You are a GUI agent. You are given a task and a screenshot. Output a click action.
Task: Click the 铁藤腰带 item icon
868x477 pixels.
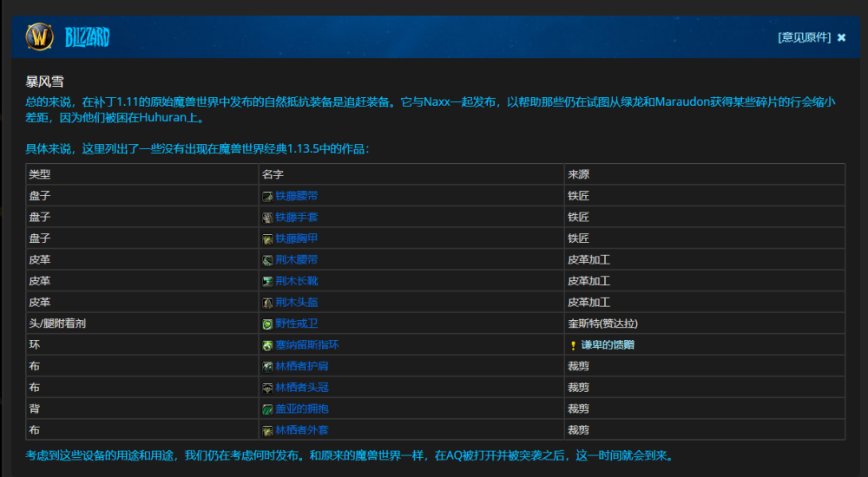267,197
